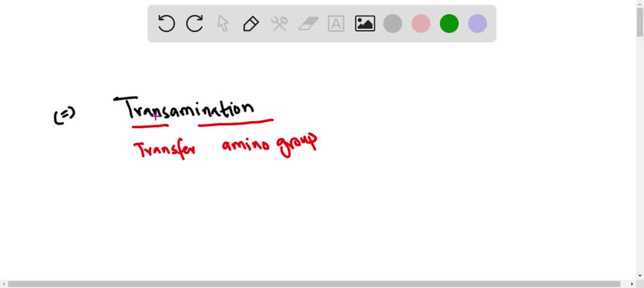The image size is (644, 288).
Task: Click the Undo arrow in the toolbar
Action: pyautogui.click(x=166, y=24)
